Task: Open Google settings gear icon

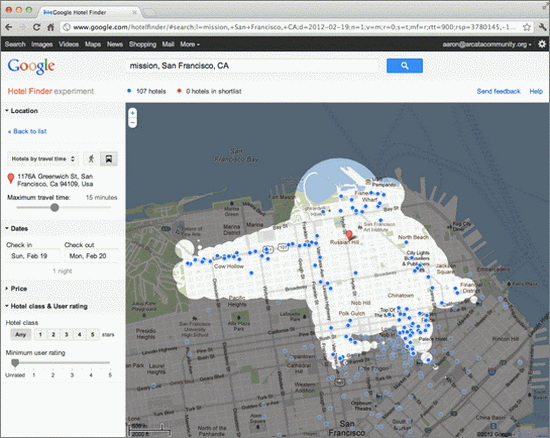Action: (542, 44)
